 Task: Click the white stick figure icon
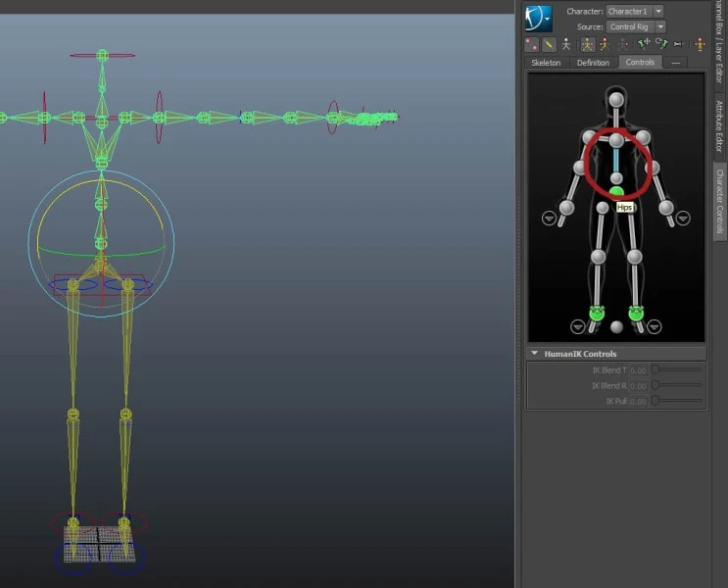click(566, 44)
